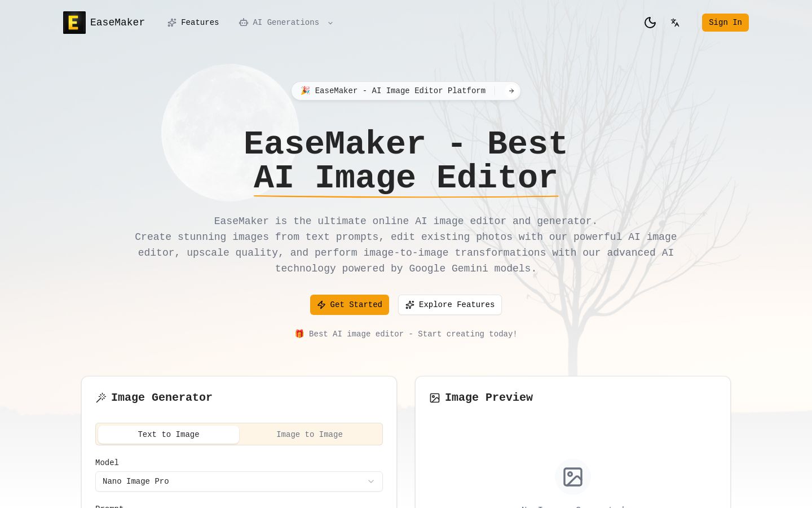Open the AI Generations menu
The width and height of the screenshot is (812, 508).
point(286,23)
